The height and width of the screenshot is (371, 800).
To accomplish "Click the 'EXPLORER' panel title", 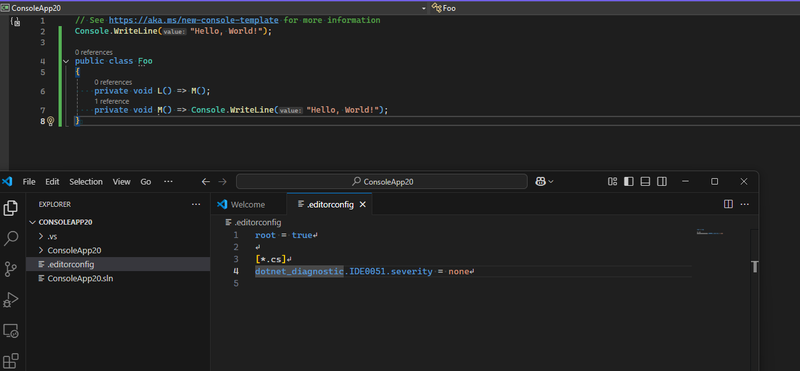I will point(55,204).
